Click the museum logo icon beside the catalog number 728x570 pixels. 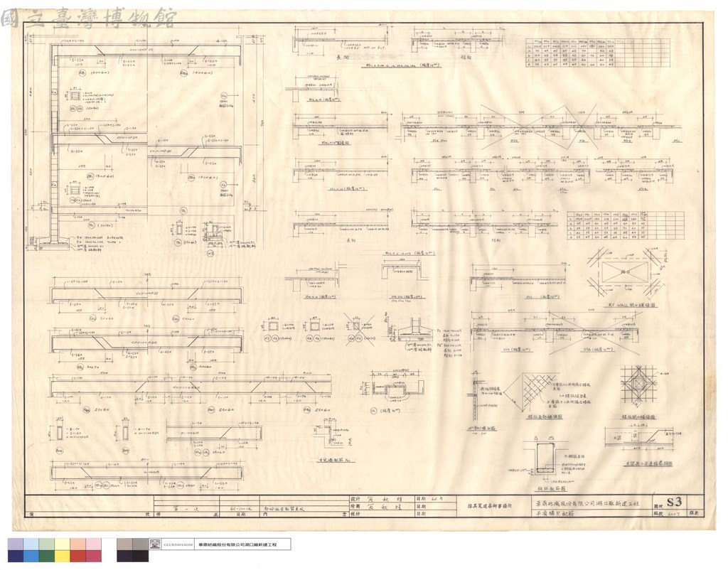154,544
